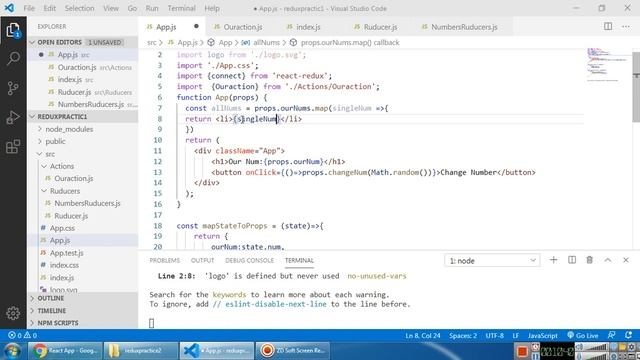Show the Debug Console panel tab
Image resolution: width=640 pixels, height=360 pixels.
point(249,260)
